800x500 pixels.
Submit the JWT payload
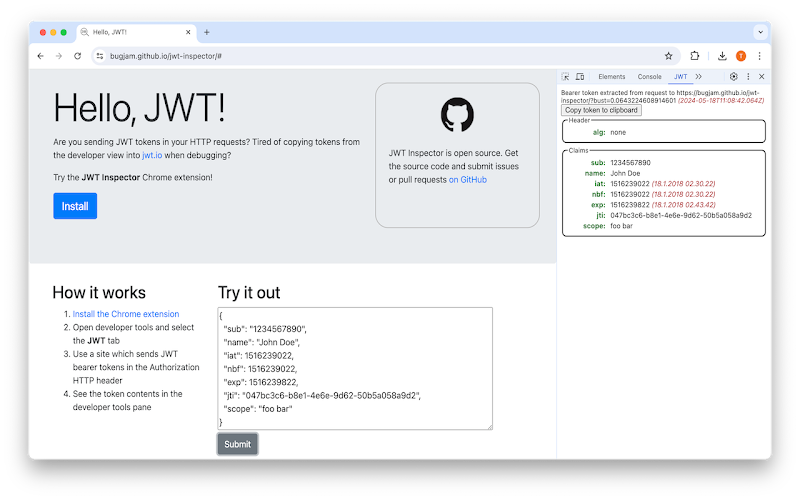coord(237,444)
